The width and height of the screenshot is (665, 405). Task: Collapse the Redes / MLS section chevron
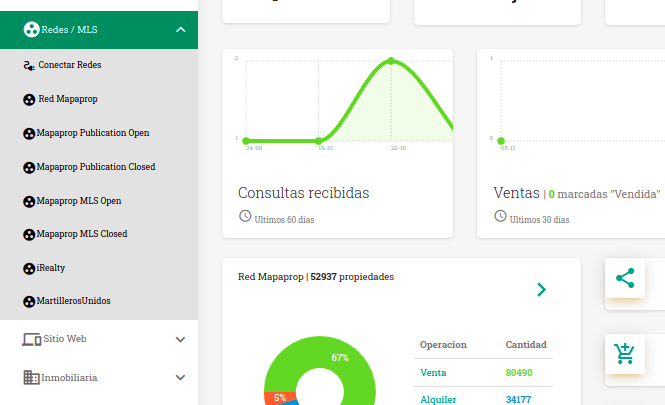tap(181, 30)
